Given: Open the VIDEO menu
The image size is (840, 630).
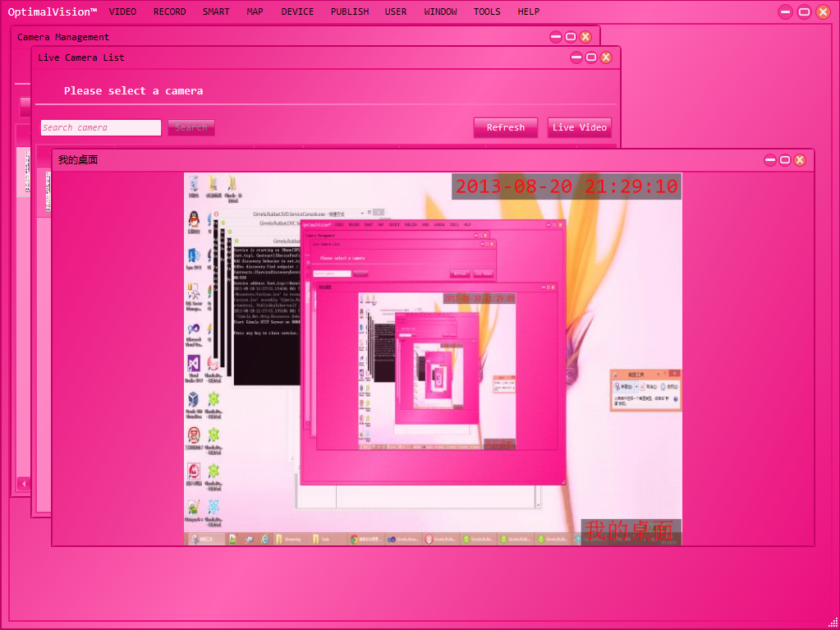Looking at the screenshot, I should [x=122, y=11].
